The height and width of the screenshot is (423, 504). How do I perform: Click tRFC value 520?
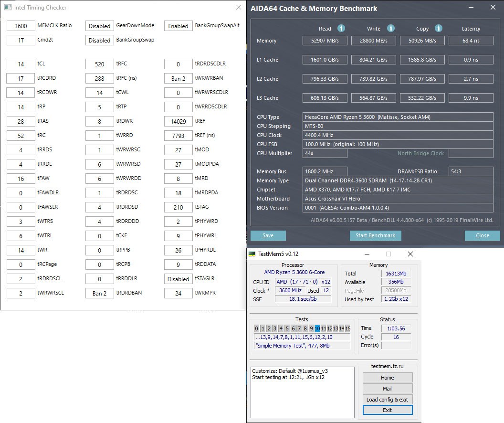point(100,64)
